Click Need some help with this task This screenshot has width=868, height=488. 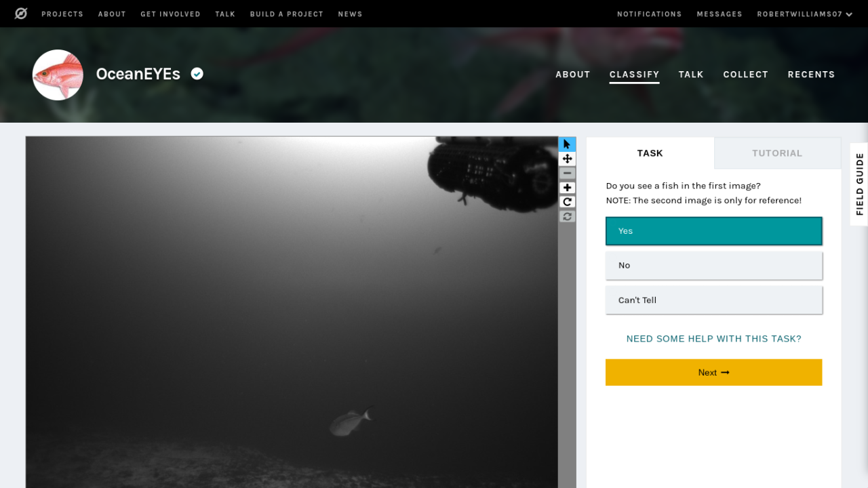pyautogui.click(x=713, y=339)
